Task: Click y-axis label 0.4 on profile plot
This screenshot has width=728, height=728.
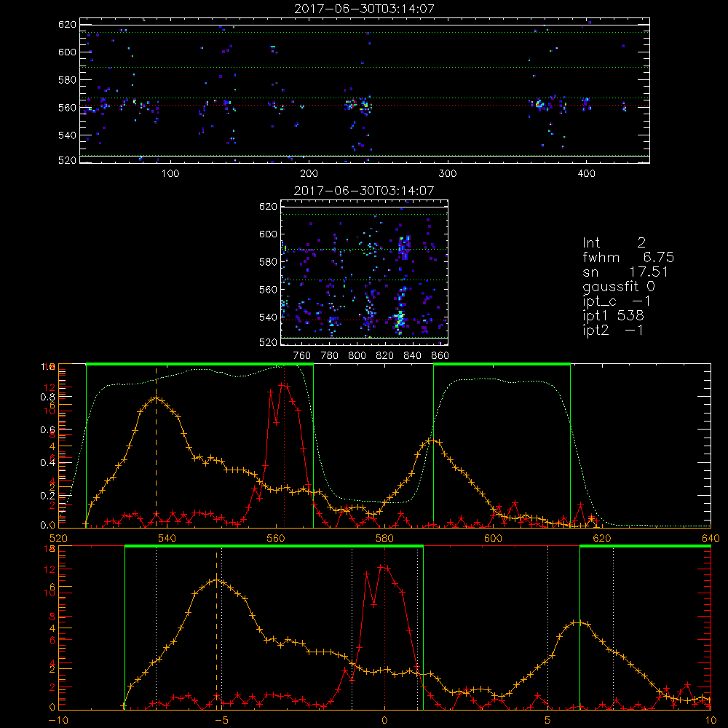Action: pyautogui.click(x=47, y=462)
